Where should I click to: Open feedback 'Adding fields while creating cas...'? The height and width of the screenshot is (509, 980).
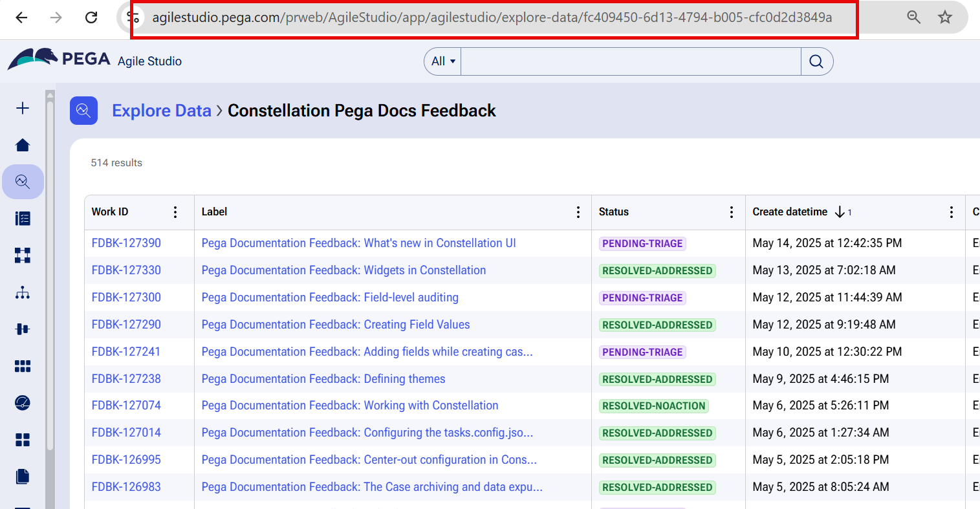tap(367, 352)
